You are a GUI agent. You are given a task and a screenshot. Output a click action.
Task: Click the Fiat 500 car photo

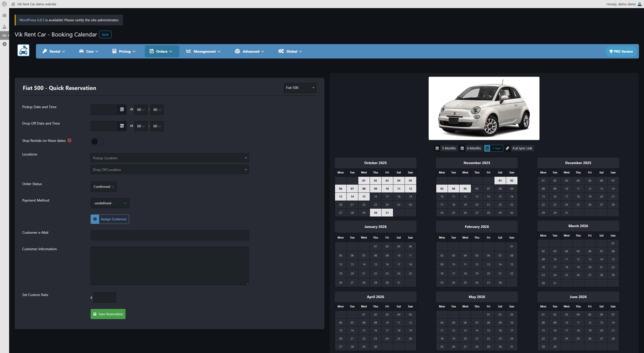point(484,108)
